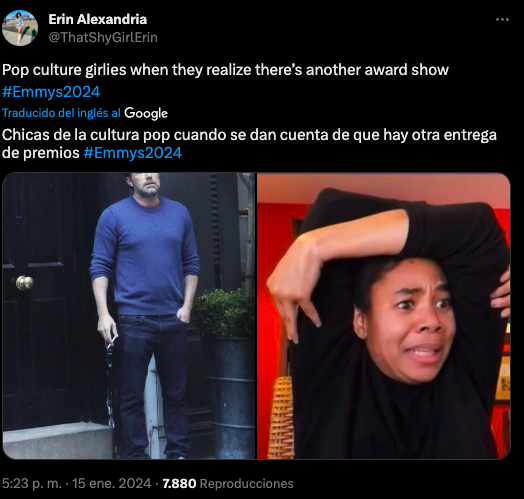The image size is (524, 499).
Task: Click the 'Traducido del inglés al' link
Action: click(x=61, y=113)
